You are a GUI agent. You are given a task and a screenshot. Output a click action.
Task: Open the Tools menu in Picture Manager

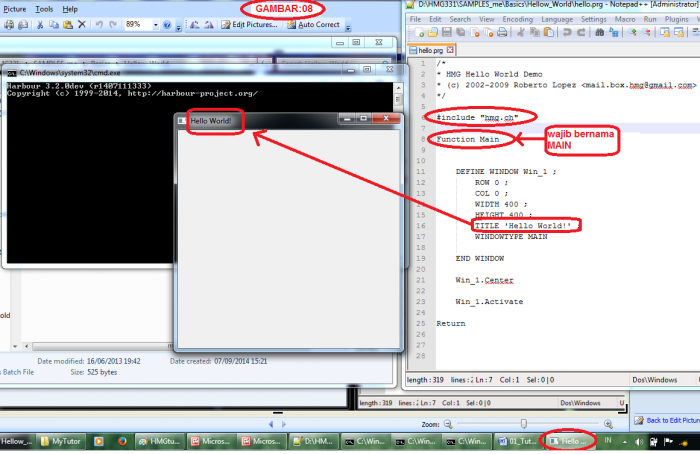(x=44, y=8)
